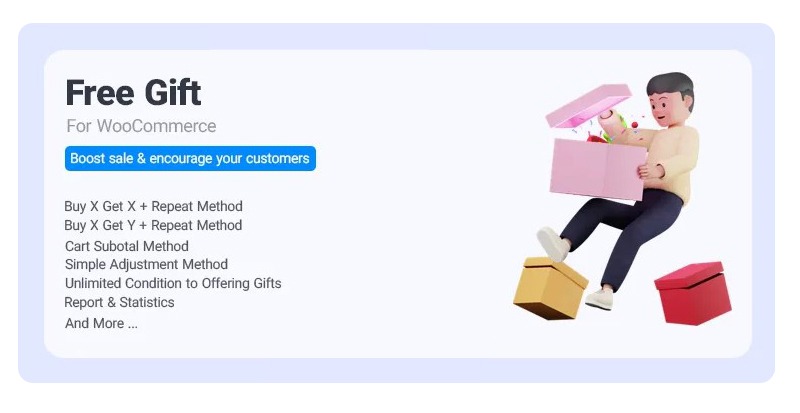Screen dimensions: 800x413
Task: Click the pink box lid
Action: point(588,105)
